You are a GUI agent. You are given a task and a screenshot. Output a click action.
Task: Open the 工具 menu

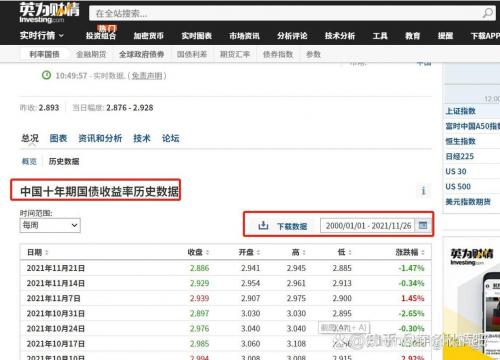click(380, 36)
